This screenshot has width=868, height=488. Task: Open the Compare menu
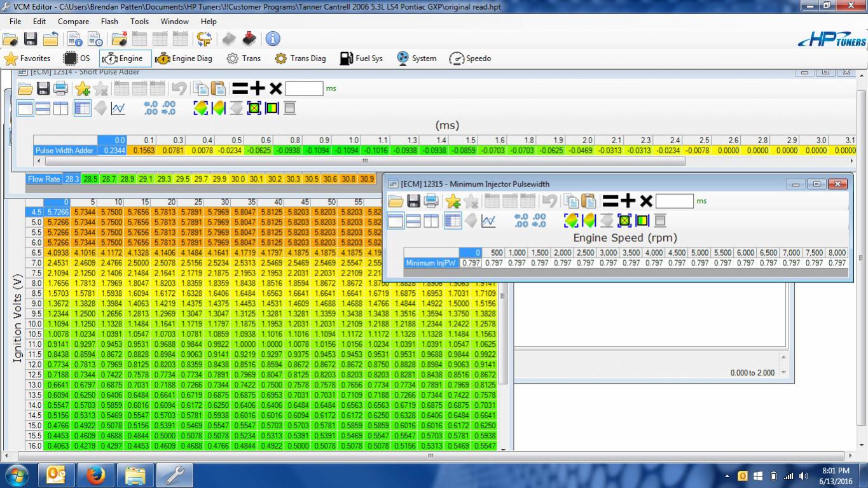coord(73,21)
